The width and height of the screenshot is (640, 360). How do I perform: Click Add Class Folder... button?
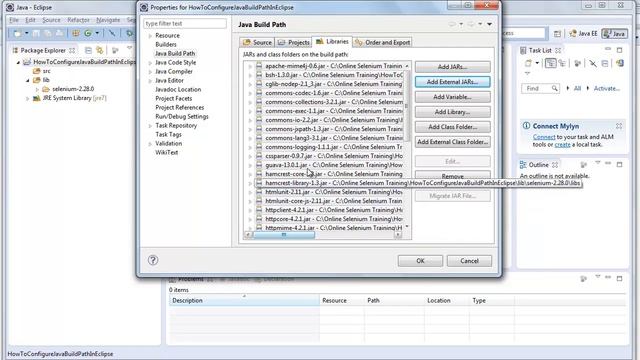coord(452,127)
